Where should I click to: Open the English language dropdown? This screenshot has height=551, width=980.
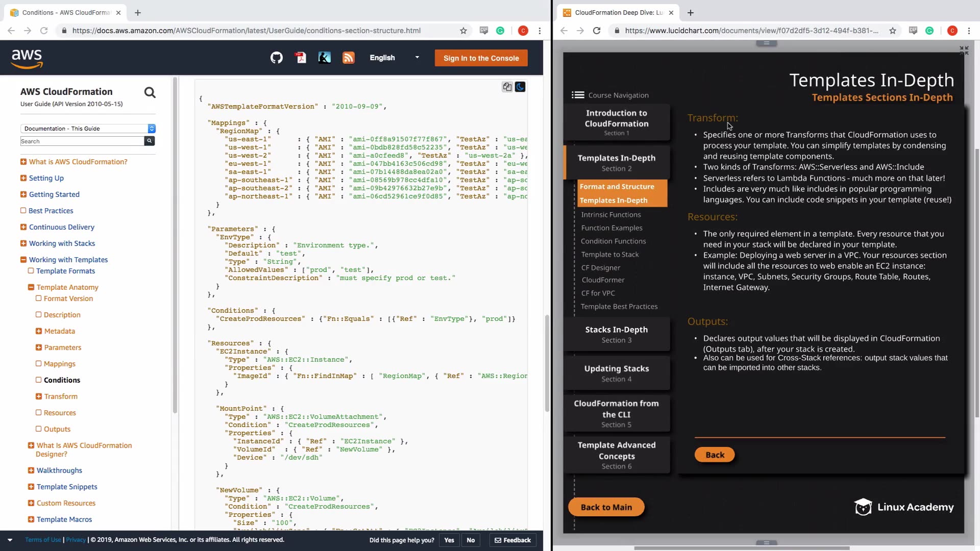394,58
